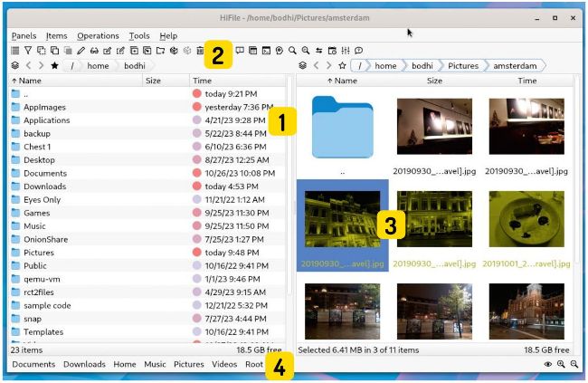Screen dimensions: 588x383
Task: Expand the left panel layers dropdown
Action: (x=14, y=65)
